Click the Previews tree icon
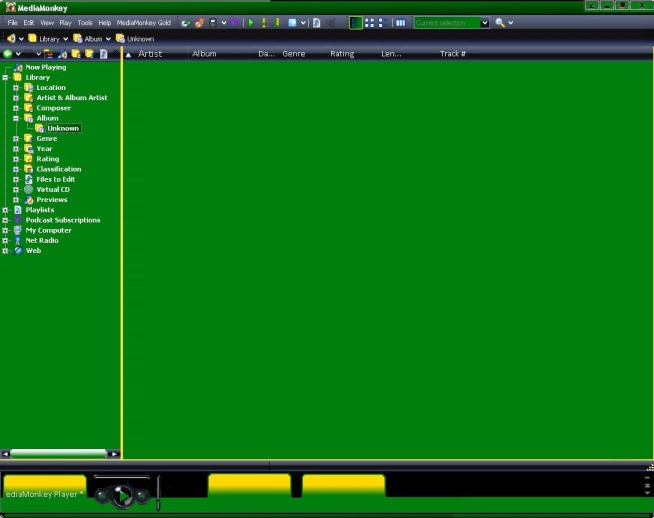This screenshot has height=518, width=654. tap(28, 199)
